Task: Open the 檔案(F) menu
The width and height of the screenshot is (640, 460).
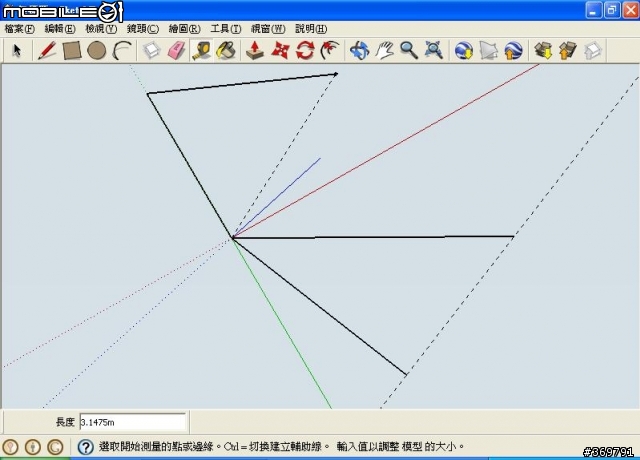Action: pyautogui.click(x=20, y=29)
